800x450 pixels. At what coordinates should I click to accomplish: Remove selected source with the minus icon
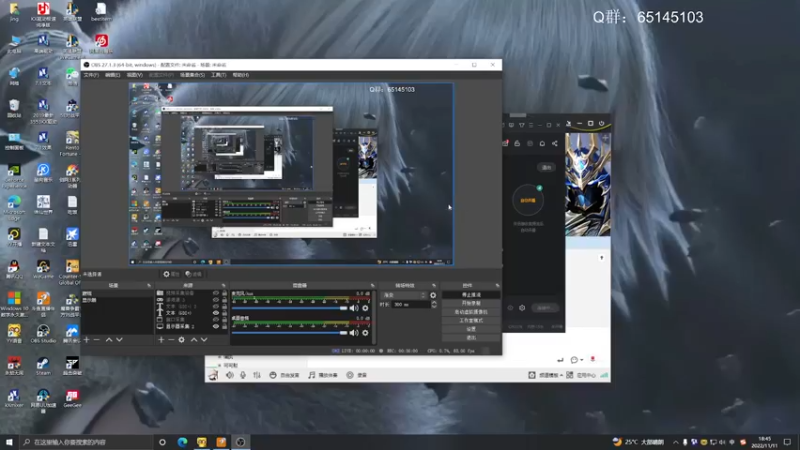pos(171,340)
